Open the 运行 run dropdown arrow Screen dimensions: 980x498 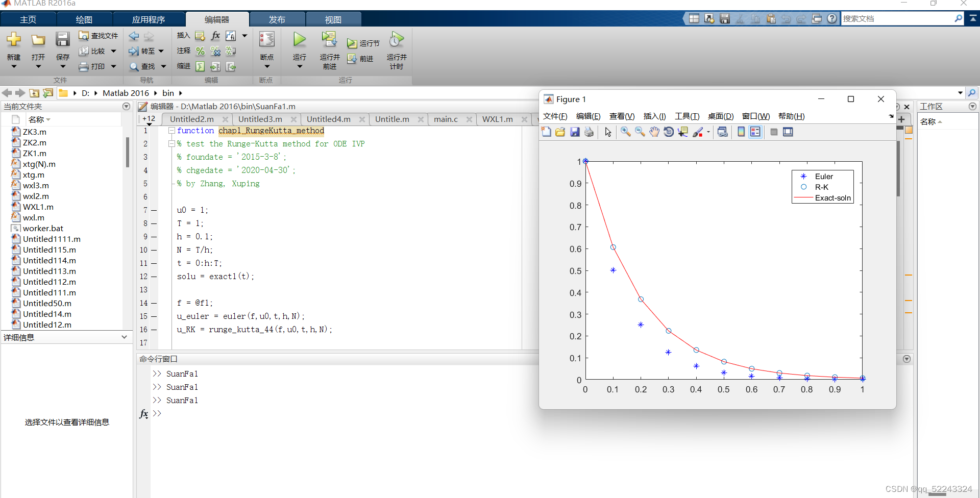click(300, 66)
